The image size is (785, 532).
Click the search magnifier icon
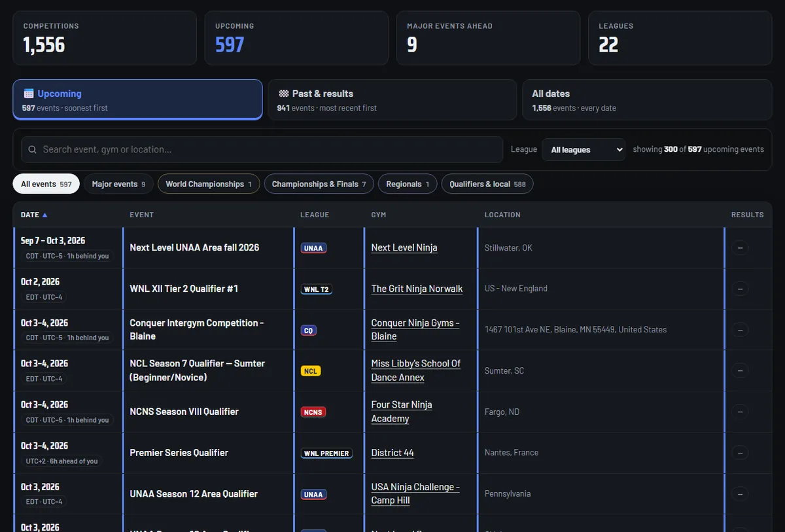33,150
